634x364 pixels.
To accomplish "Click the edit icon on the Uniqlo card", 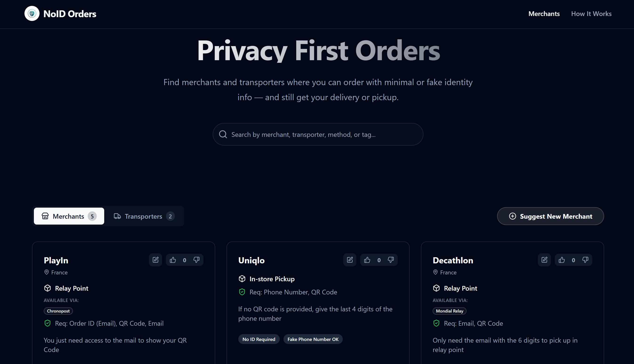I will click(x=349, y=260).
